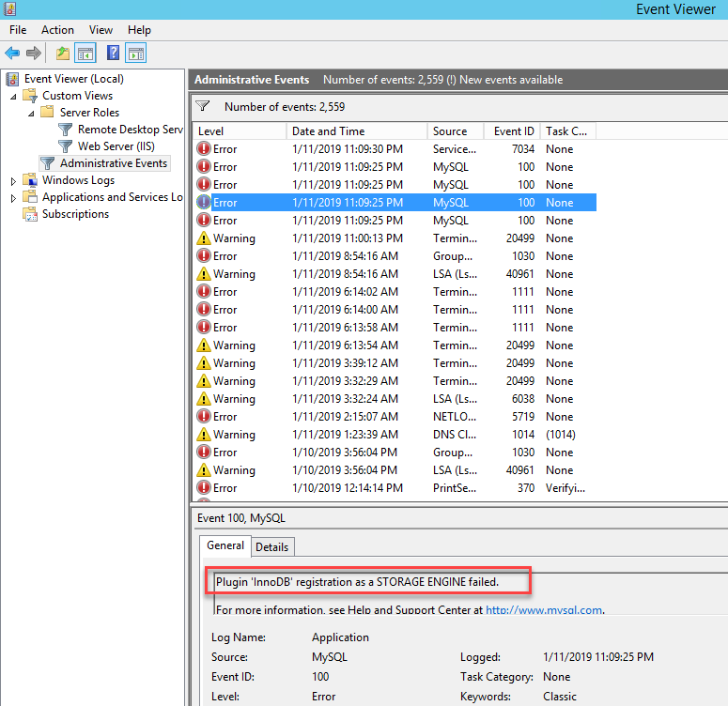Click Web Server (IIS) filter icon
Image resolution: width=728 pixels, height=706 pixels.
pyautogui.click(x=66, y=146)
